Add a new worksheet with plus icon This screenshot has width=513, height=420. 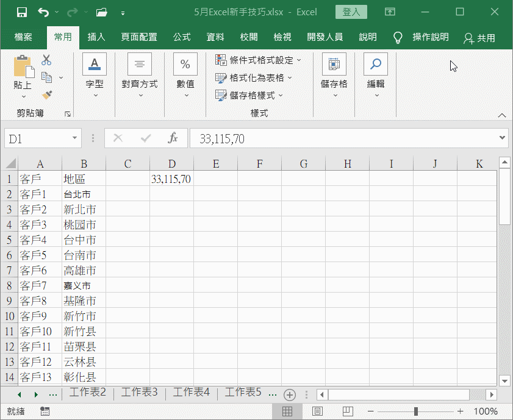(x=290, y=394)
